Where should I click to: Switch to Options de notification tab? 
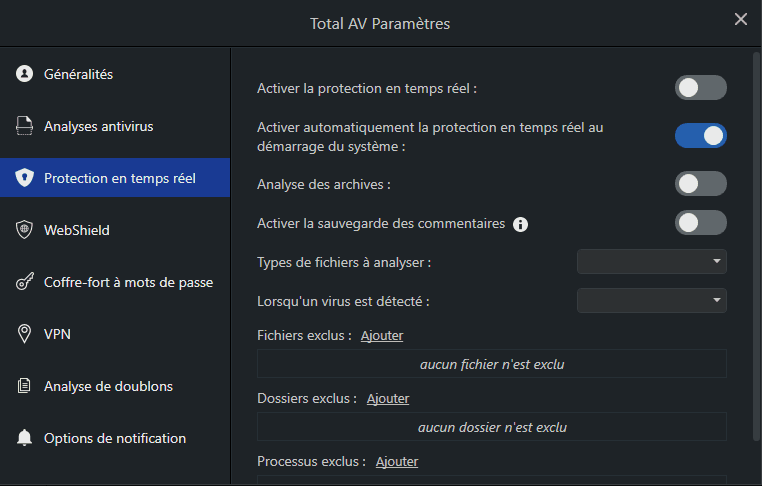115,438
